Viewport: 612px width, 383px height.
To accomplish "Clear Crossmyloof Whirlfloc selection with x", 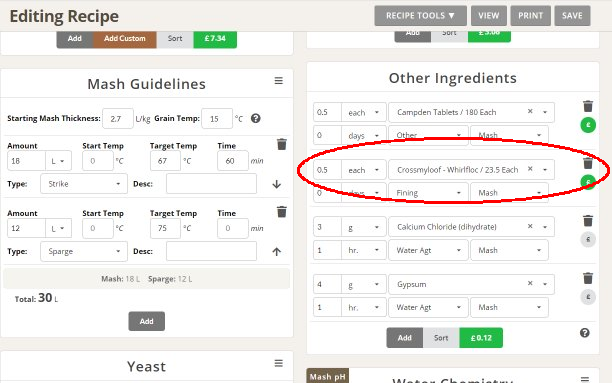I will coord(530,169).
